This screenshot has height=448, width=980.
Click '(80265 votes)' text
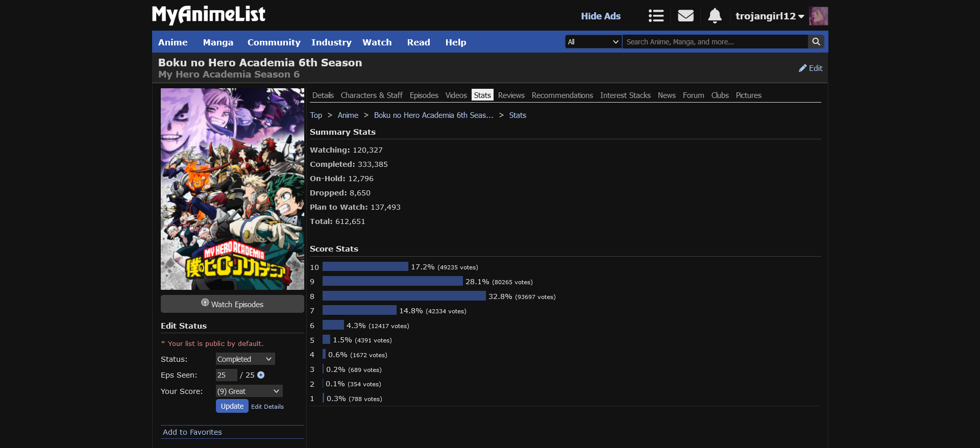(x=512, y=282)
